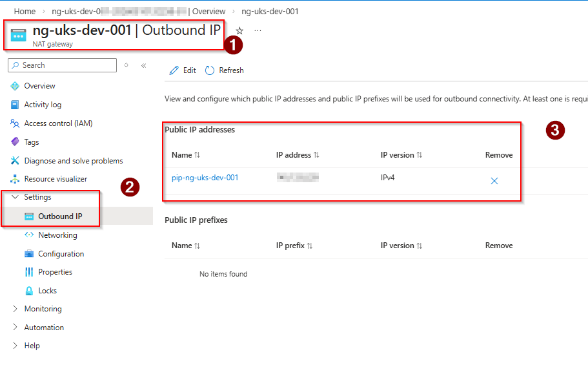Screen dimensions: 588x367
Task: Click the Public IP addresses heading
Action: [x=200, y=130]
